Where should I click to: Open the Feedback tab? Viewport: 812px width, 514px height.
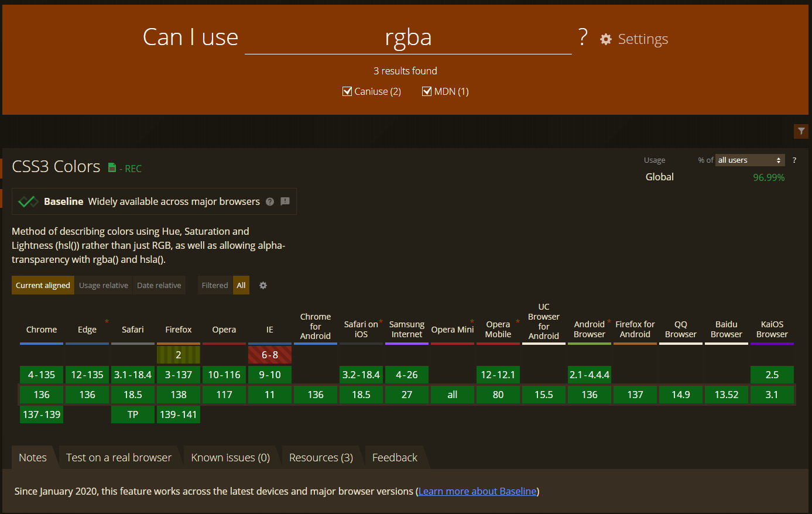tap(395, 457)
